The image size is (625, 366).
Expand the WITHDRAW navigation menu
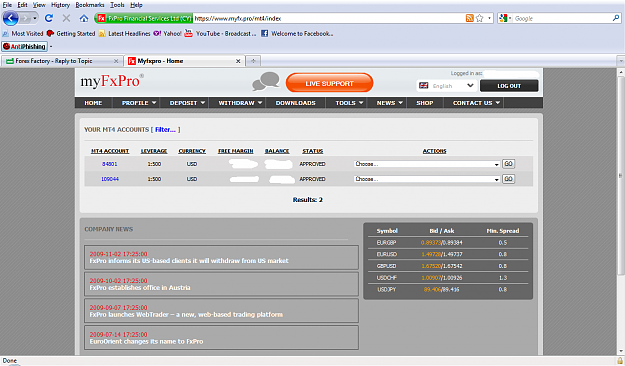pos(240,103)
